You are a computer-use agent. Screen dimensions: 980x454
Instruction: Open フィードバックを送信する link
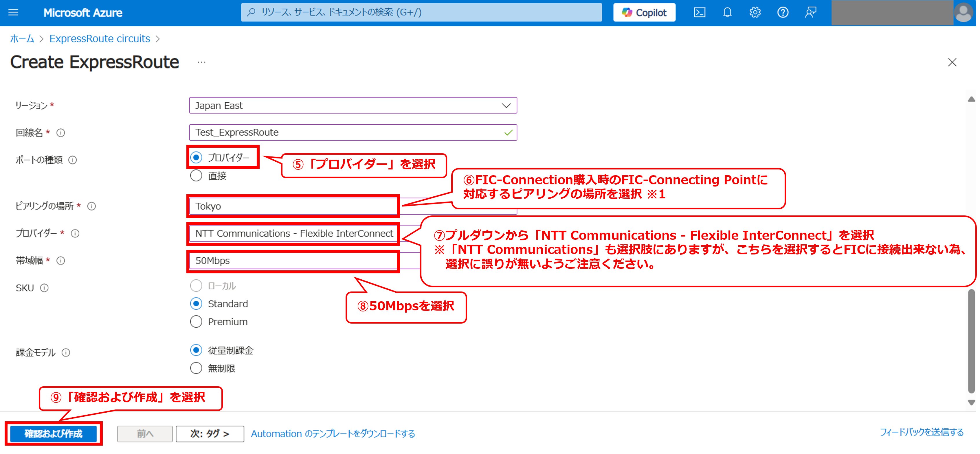[x=922, y=432]
